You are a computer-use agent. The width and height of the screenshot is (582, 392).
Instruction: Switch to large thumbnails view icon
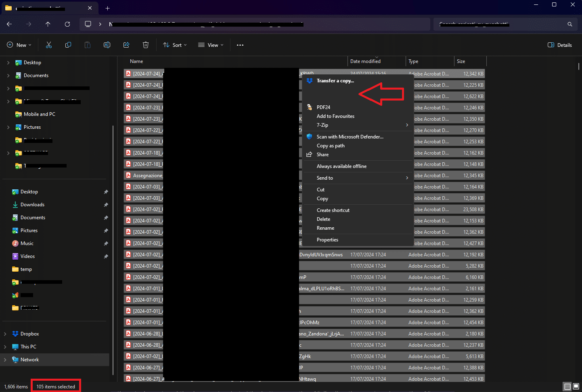pyautogui.click(x=576, y=387)
